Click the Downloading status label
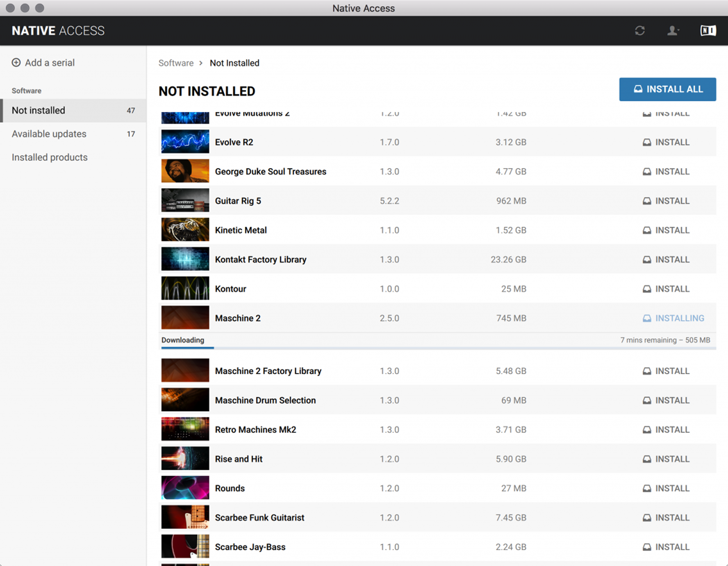Image resolution: width=728 pixels, height=566 pixels. pyautogui.click(x=183, y=340)
